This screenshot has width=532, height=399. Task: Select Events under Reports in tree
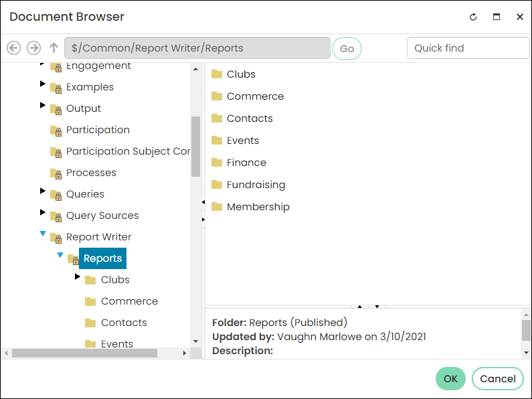tap(117, 343)
